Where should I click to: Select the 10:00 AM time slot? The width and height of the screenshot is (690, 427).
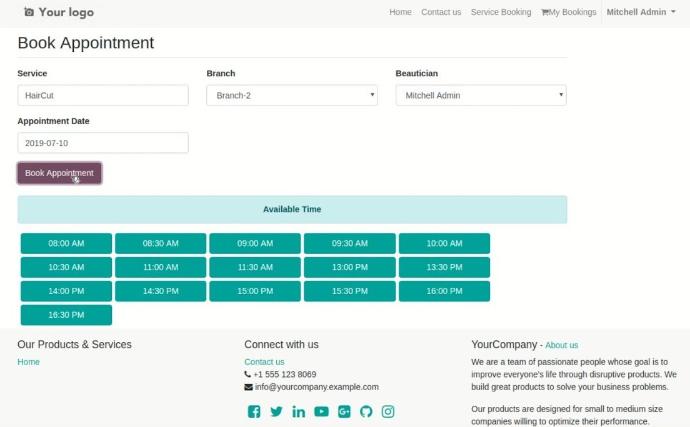444,243
